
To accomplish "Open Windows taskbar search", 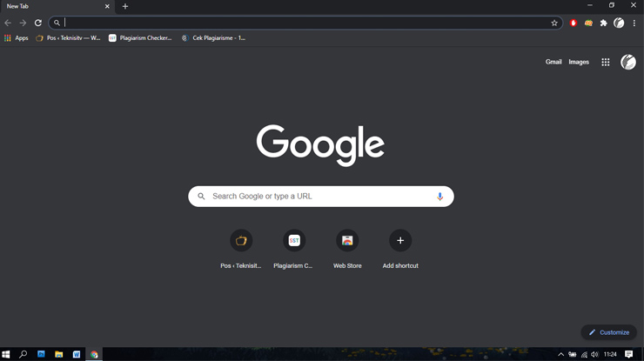I will [x=23, y=354].
